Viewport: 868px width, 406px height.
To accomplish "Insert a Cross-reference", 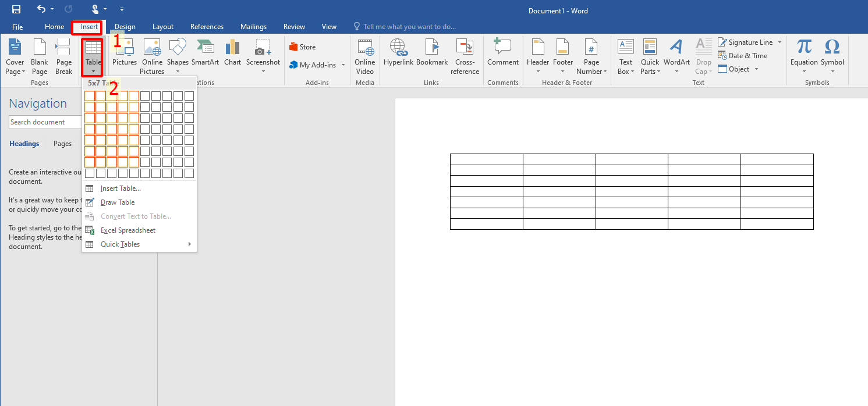I will (x=465, y=56).
